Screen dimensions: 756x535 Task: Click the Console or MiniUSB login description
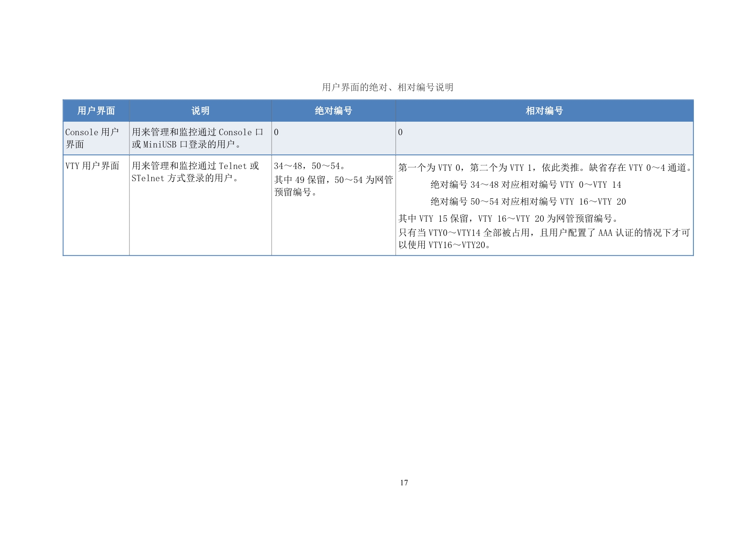click(197, 138)
